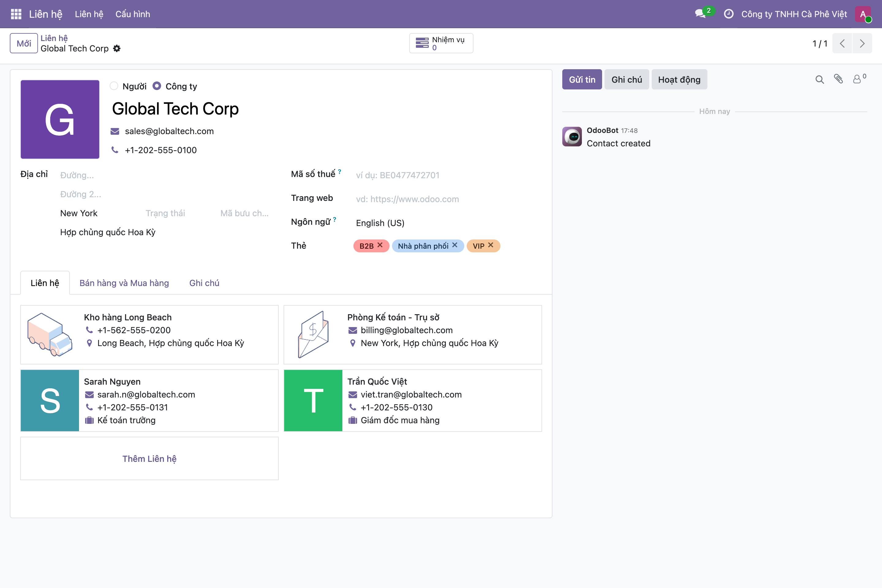Screen dimensions: 882x588
Task: Remove the Nhà phân phối tag
Action: click(455, 245)
